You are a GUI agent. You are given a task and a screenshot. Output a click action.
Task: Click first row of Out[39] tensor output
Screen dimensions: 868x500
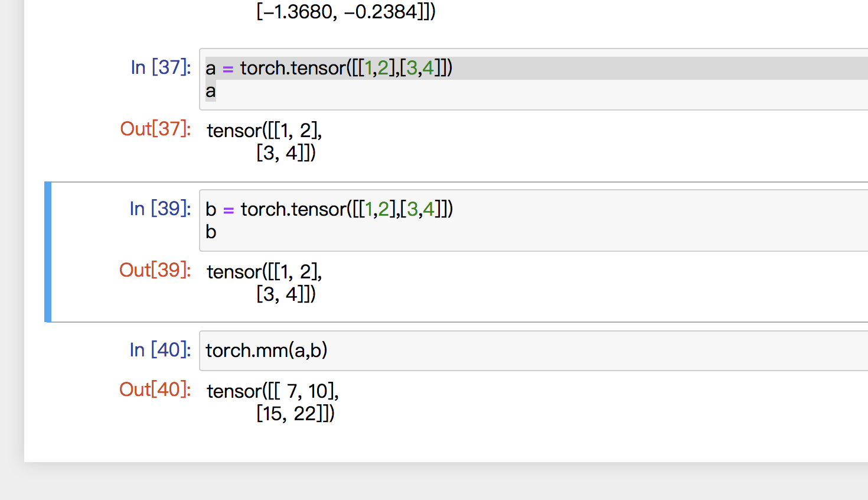(264, 272)
